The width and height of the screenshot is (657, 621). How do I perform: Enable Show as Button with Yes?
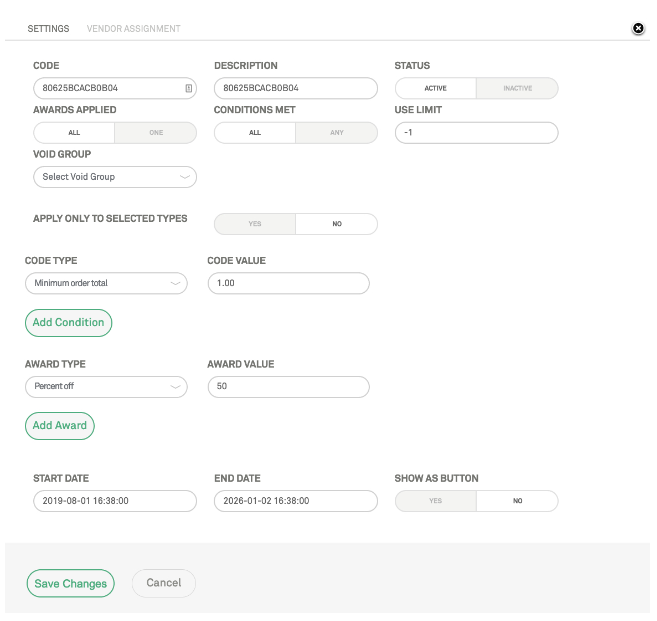click(435, 501)
